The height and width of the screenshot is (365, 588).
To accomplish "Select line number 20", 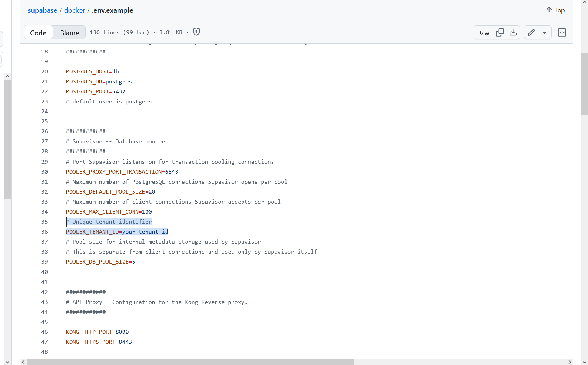I will tap(45, 71).
